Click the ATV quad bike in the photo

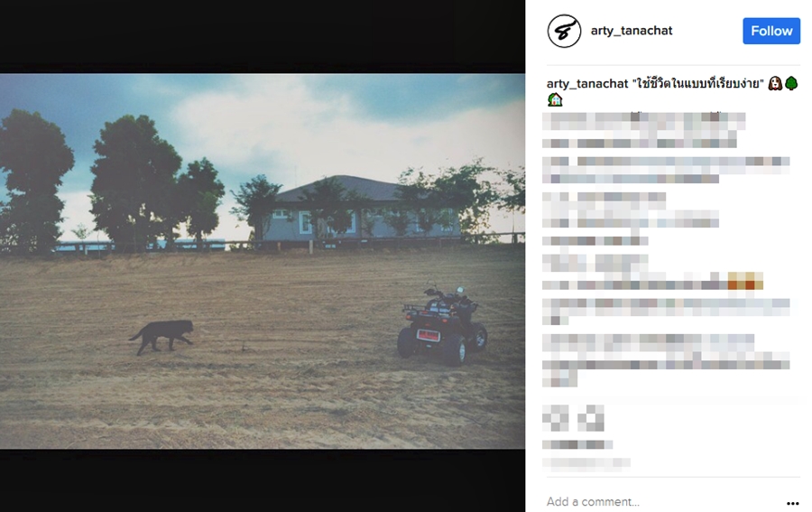point(442,325)
